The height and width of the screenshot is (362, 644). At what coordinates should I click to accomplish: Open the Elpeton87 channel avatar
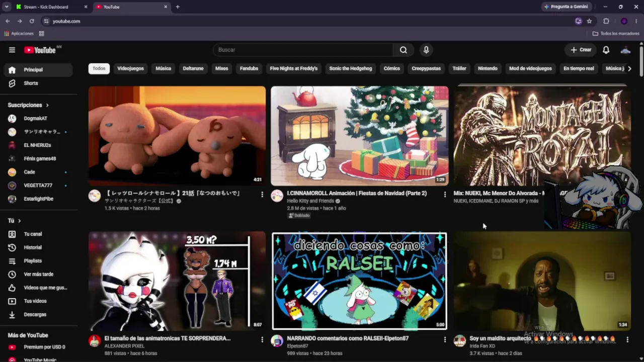[277, 341]
